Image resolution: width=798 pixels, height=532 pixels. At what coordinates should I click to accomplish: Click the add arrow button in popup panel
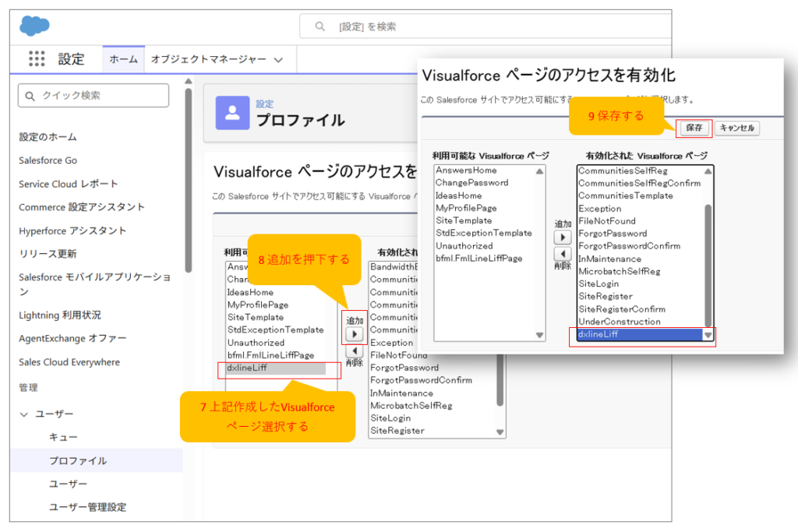pos(563,237)
